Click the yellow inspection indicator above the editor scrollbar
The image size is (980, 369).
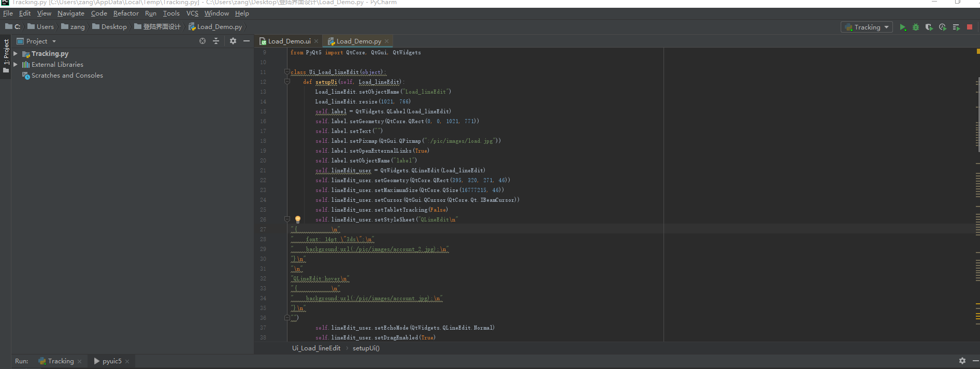[x=978, y=51]
